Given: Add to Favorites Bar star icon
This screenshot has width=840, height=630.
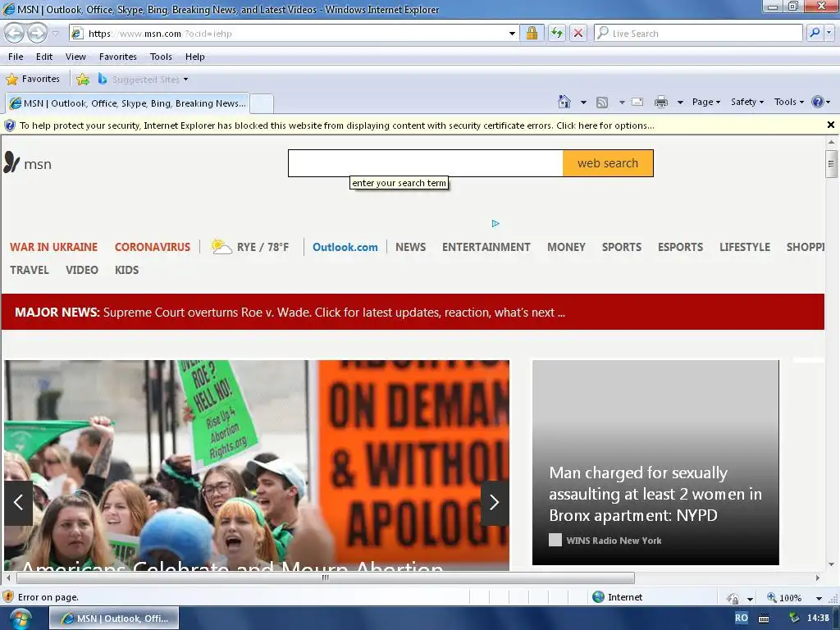Looking at the screenshot, I should (x=83, y=80).
